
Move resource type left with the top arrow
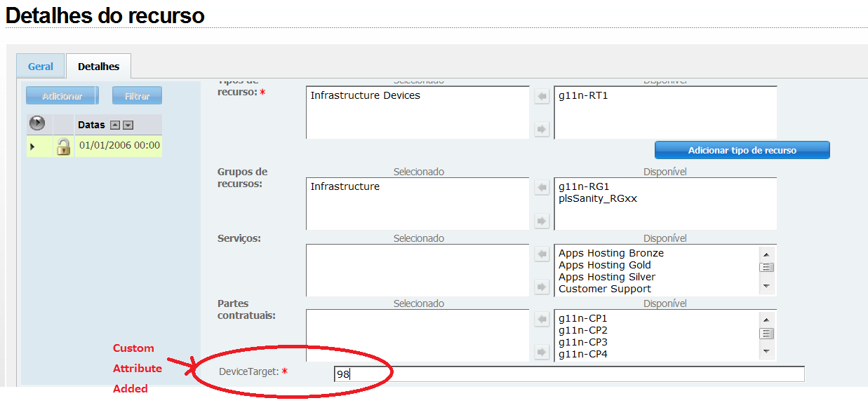click(542, 96)
